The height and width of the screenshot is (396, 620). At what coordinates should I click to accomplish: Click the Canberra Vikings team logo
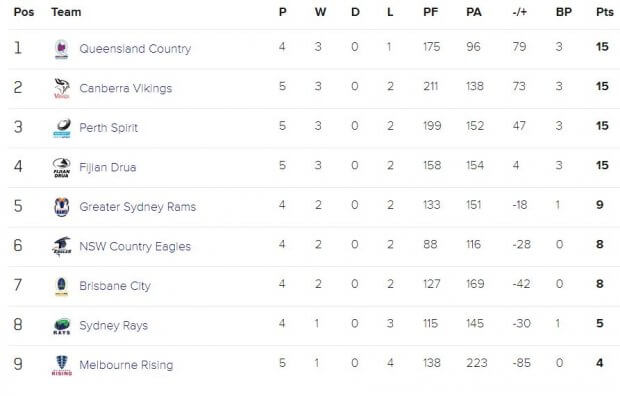62,88
